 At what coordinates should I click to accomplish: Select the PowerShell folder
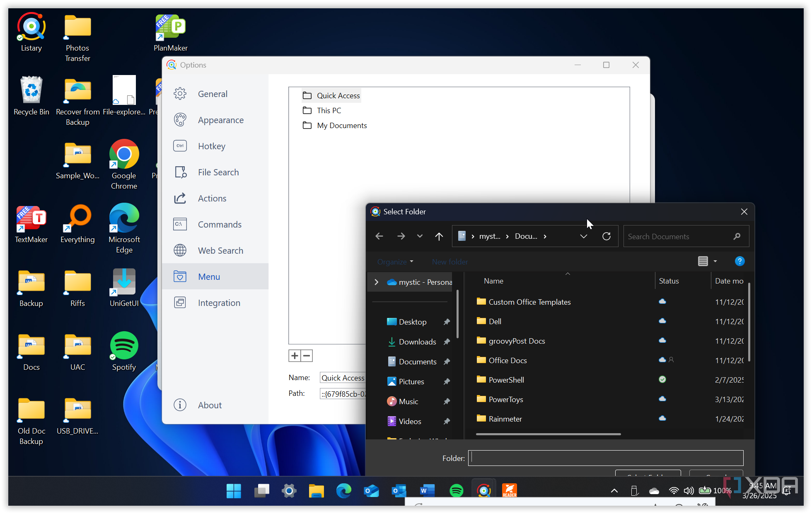500,380
